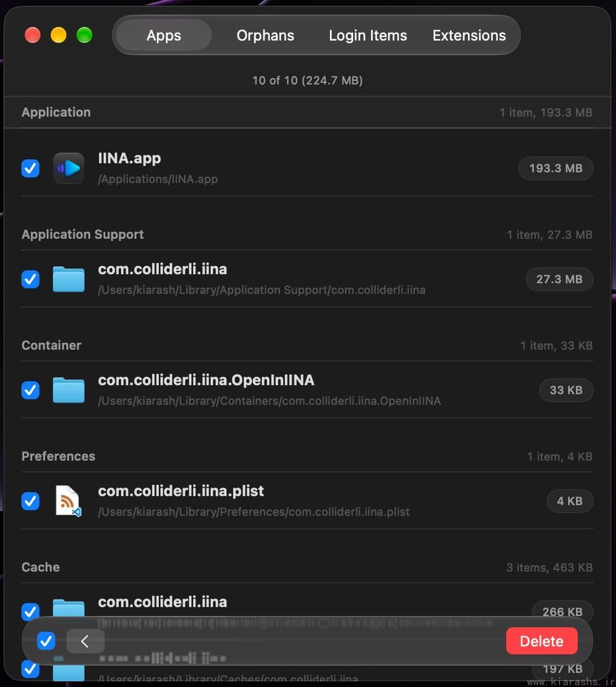Click the 193.3 MB size badge
The image size is (616, 687).
coord(556,168)
